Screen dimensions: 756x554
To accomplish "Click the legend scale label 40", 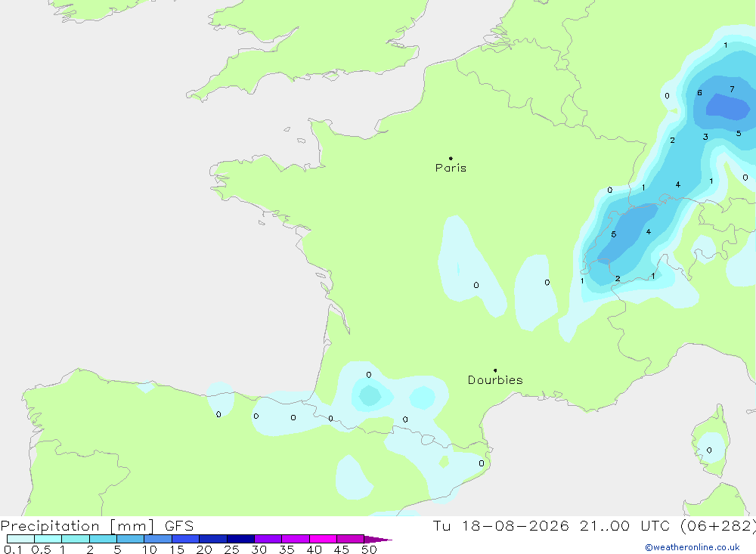I will point(314,549).
